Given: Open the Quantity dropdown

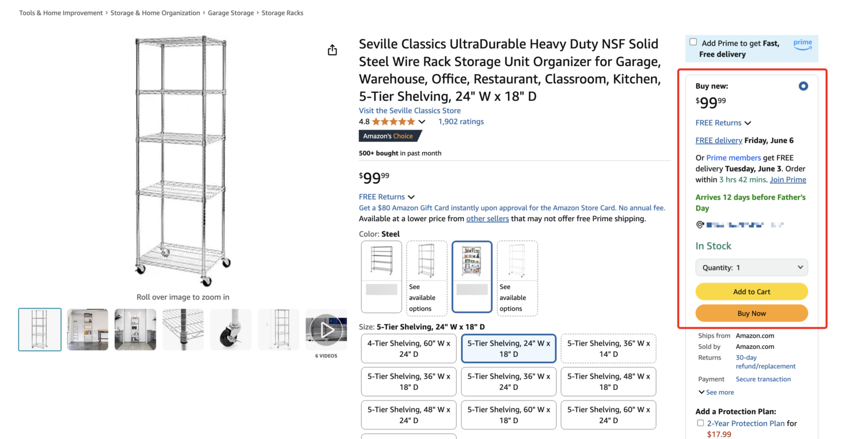Looking at the screenshot, I should pyautogui.click(x=752, y=267).
